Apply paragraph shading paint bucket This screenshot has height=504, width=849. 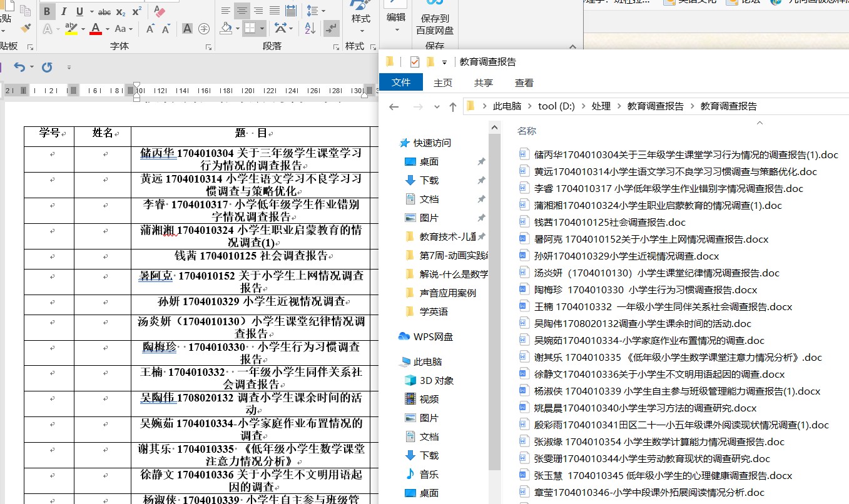(226, 29)
